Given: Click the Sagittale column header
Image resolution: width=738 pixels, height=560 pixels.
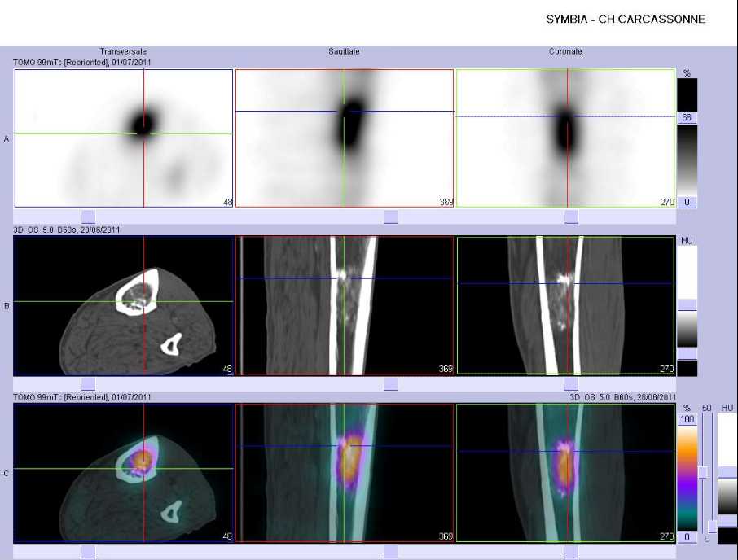Looking at the screenshot, I should pyautogui.click(x=344, y=51).
